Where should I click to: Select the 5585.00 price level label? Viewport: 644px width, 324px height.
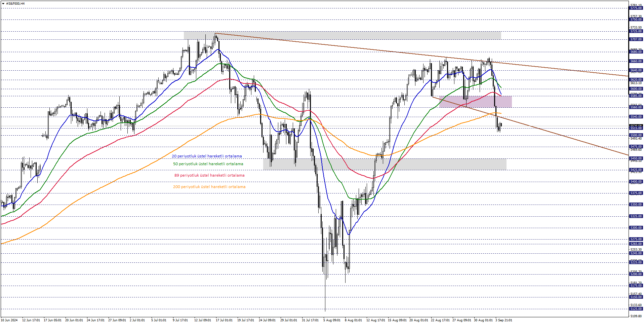click(636, 96)
